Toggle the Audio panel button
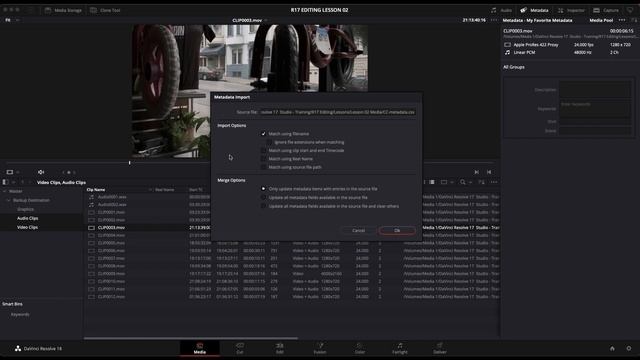Image resolution: width=640 pixels, height=360 pixels. 502,10
